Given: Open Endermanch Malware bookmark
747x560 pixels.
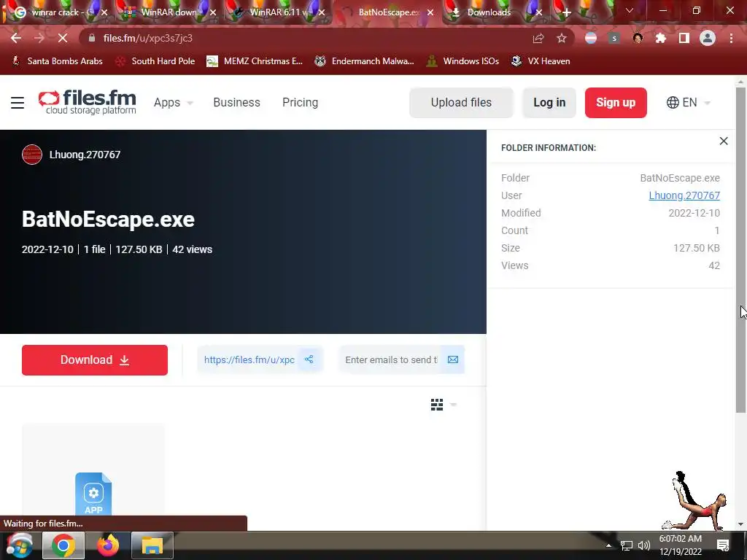Looking at the screenshot, I should pyautogui.click(x=365, y=61).
